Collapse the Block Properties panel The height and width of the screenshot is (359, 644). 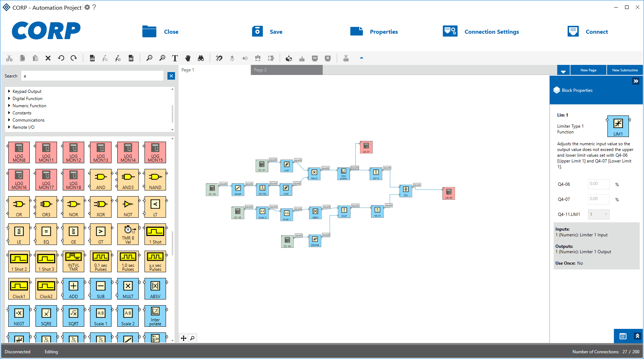click(636, 81)
